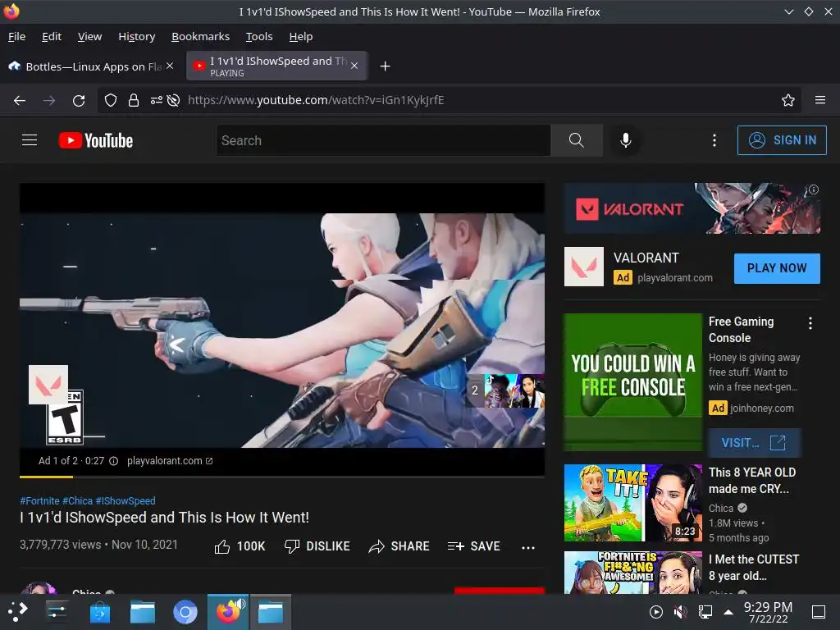The image size is (840, 630).
Task: Open the Free Console ad thumbnail
Action: pyautogui.click(x=633, y=382)
